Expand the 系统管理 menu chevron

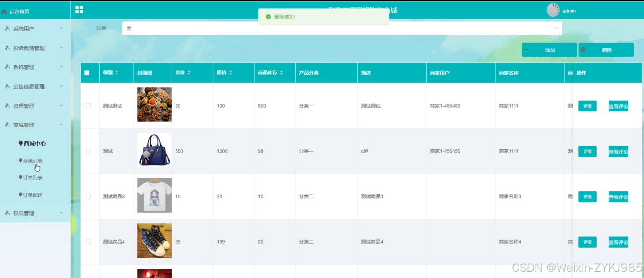(61, 67)
